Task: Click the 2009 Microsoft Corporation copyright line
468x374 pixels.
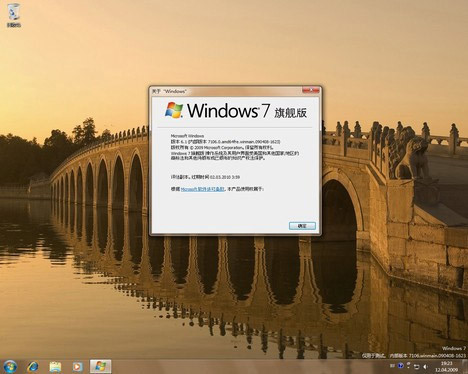Action: click(x=222, y=147)
